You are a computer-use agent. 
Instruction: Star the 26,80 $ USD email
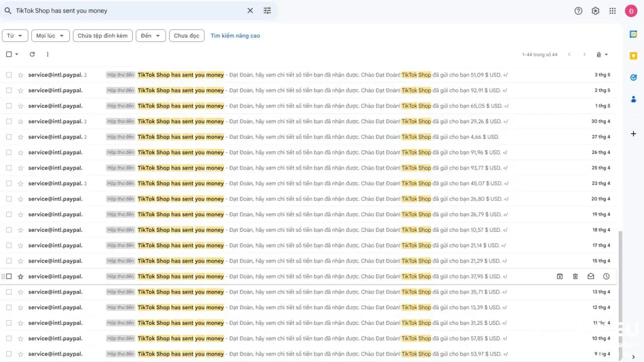pos(21,199)
